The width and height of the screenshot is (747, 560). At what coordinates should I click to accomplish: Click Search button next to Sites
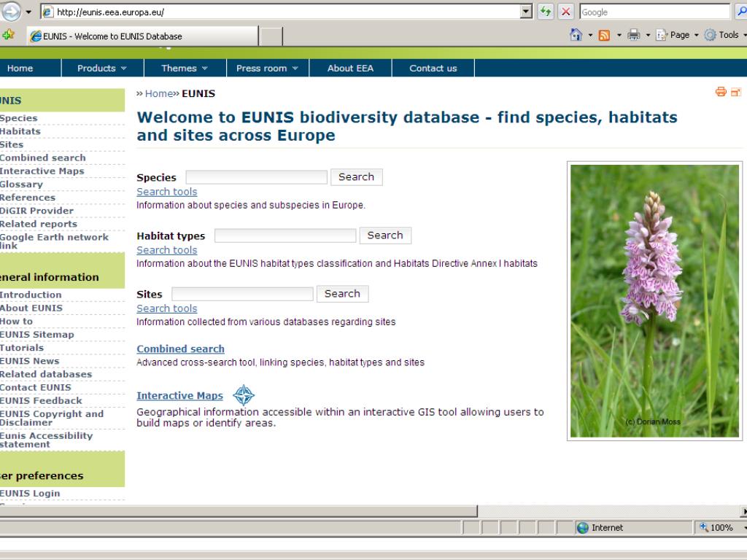click(x=343, y=294)
